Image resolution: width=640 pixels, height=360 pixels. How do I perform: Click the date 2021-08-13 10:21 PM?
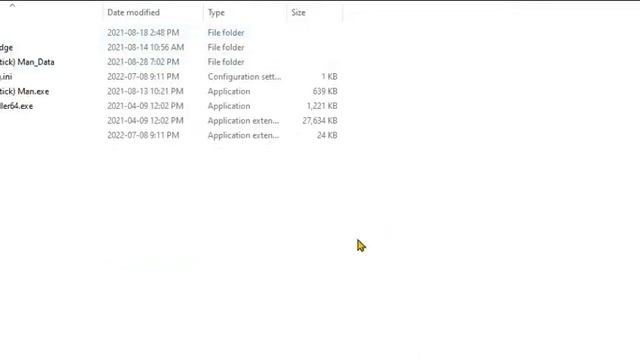[145, 91]
